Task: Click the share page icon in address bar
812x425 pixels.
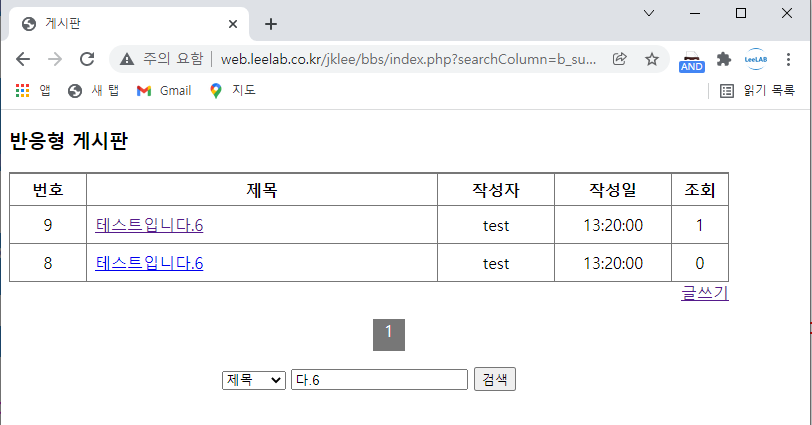Action: pyautogui.click(x=620, y=59)
